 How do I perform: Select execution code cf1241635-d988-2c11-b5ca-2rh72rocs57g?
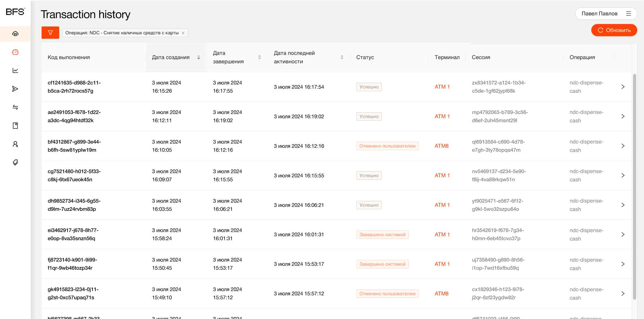(74, 87)
